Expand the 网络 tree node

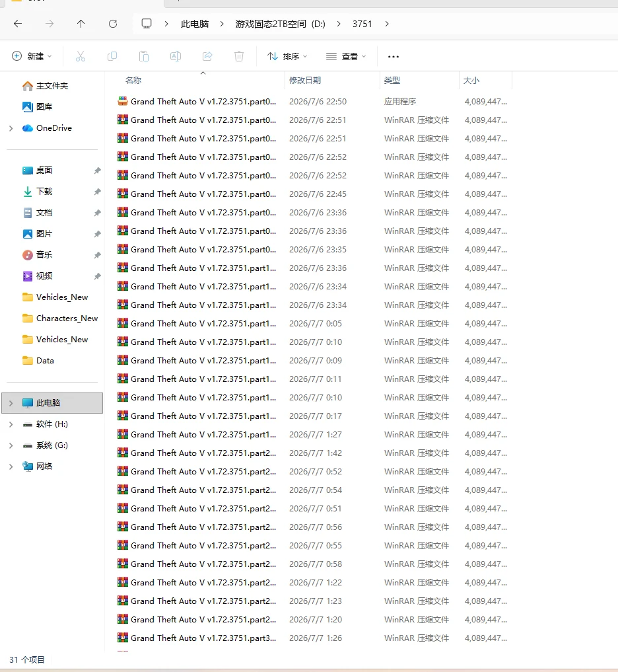[x=11, y=467]
